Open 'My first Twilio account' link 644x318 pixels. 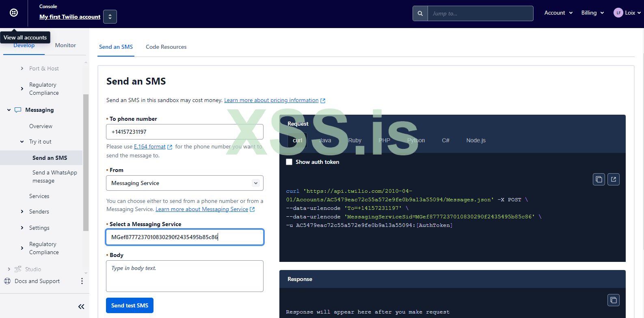(x=70, y=17)
